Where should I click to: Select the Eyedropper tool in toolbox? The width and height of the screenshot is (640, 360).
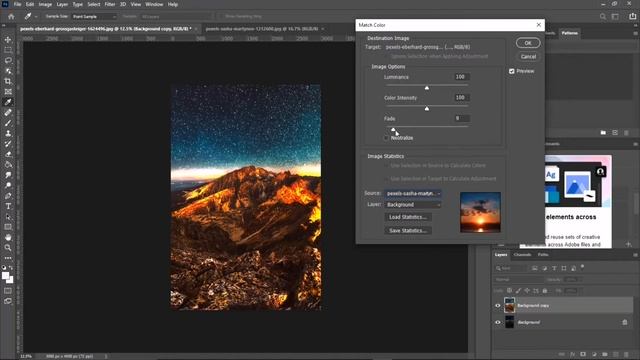pyautogui.click(x=8, y=102)
